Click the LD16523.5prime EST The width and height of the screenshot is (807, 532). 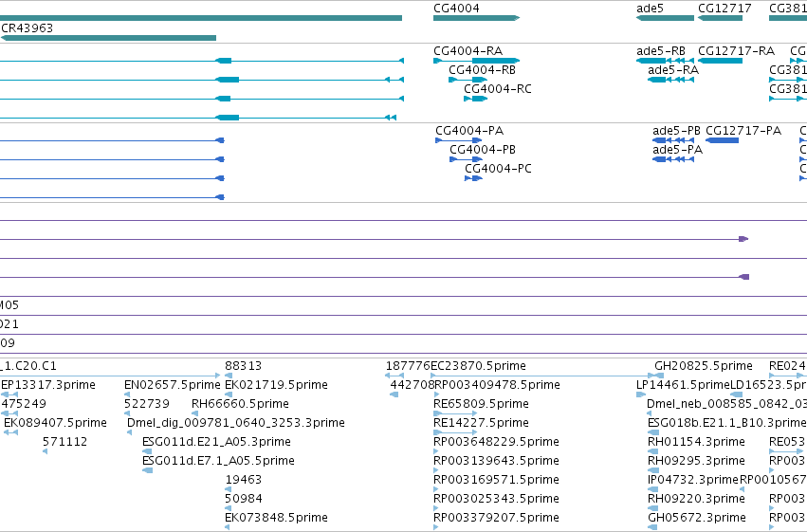coord(737,394)
